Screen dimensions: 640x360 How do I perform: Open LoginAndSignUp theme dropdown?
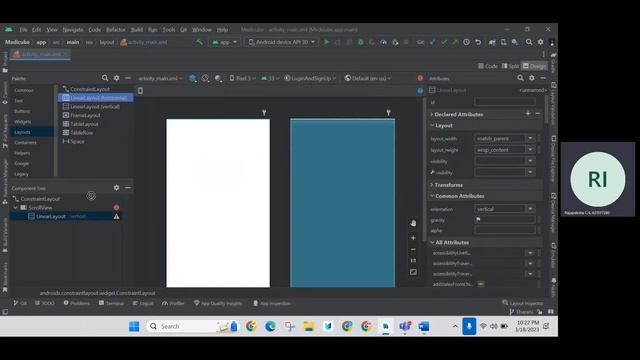pos(310,78)
